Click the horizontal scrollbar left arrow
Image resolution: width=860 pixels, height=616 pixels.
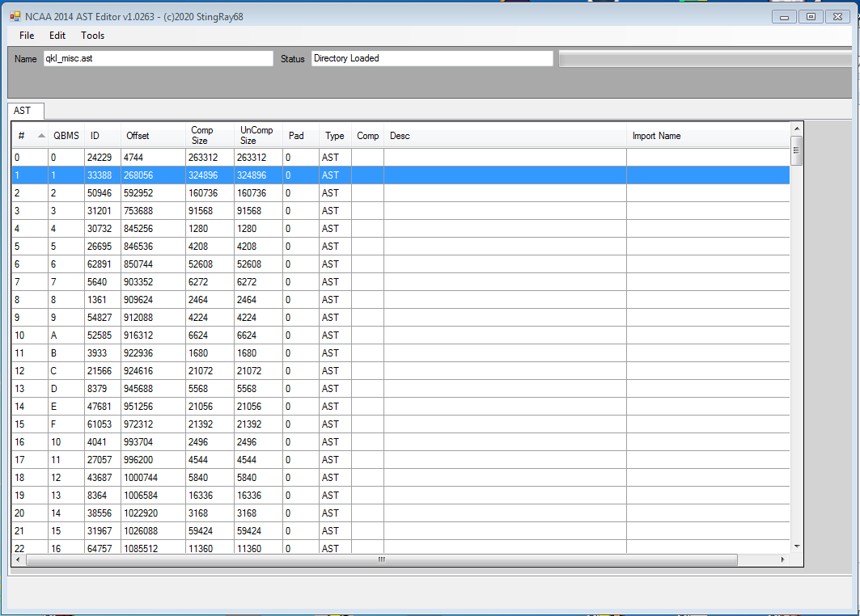[19, 559]
